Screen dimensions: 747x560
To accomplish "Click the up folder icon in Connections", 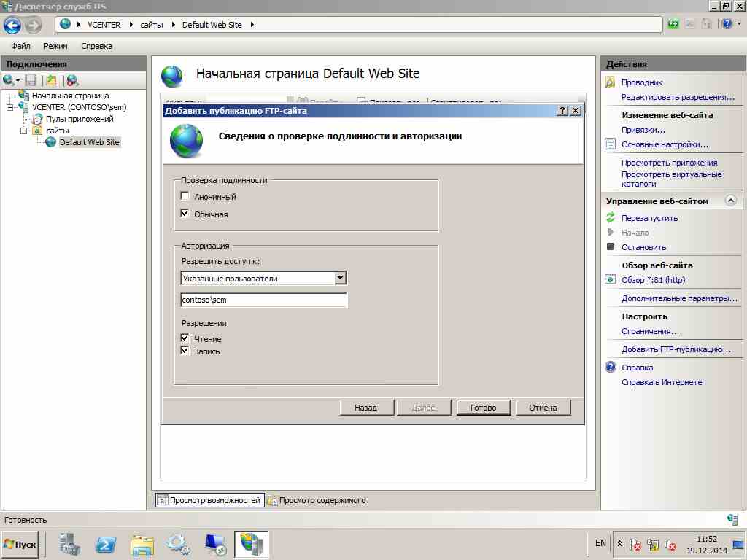I will pyautogui.click(x=51, y=80).
